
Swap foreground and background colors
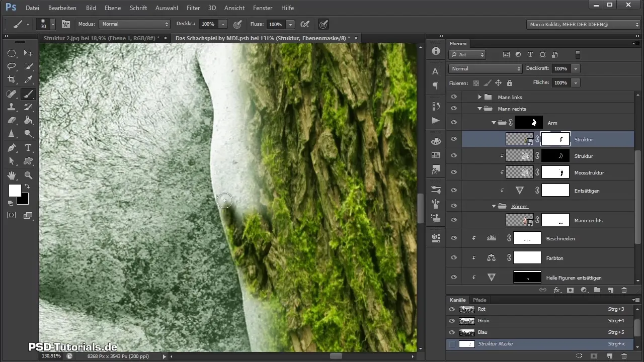point(27,186)
